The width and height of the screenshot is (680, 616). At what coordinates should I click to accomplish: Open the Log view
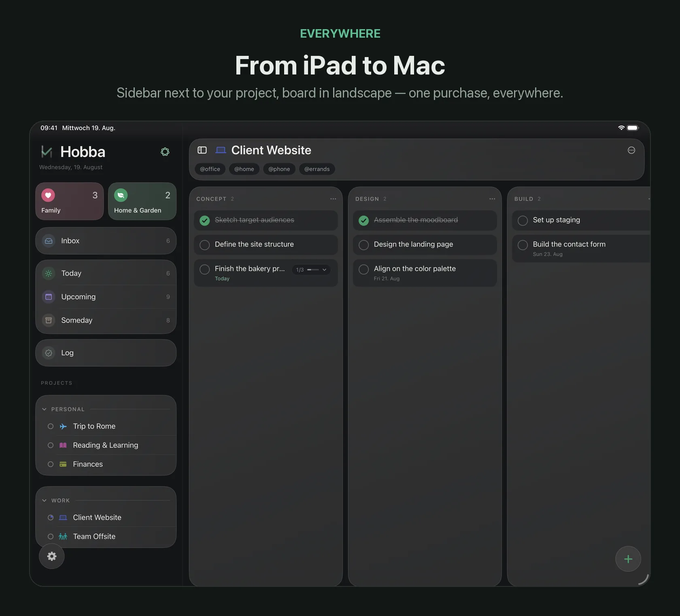tap(106, 353)
